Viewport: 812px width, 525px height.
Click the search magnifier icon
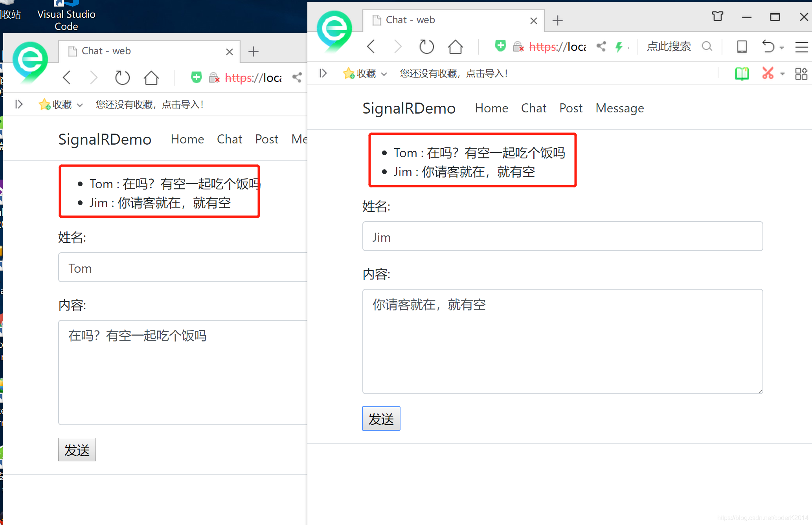click(x=707, y=46)
